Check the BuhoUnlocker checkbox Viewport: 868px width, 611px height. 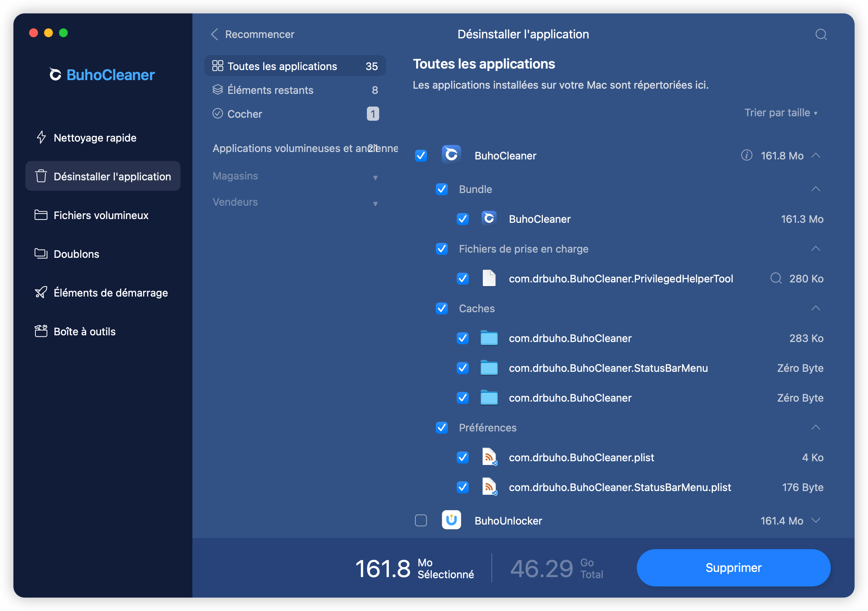coord(421,520)
